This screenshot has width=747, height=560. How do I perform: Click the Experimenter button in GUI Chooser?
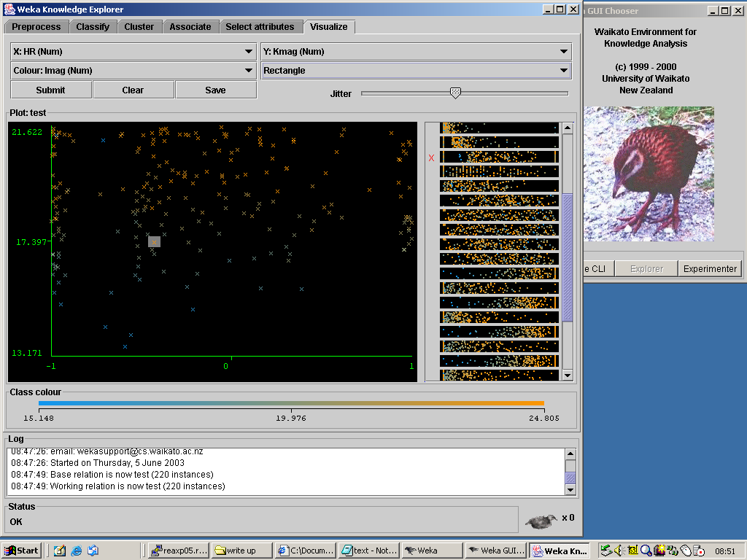(x=709, y=268)
